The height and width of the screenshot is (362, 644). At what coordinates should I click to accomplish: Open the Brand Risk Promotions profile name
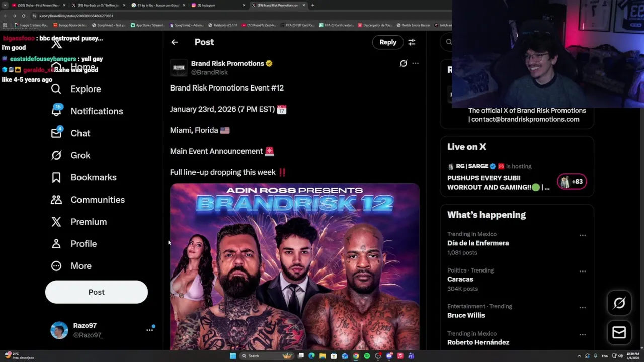(x=227, y=63)
